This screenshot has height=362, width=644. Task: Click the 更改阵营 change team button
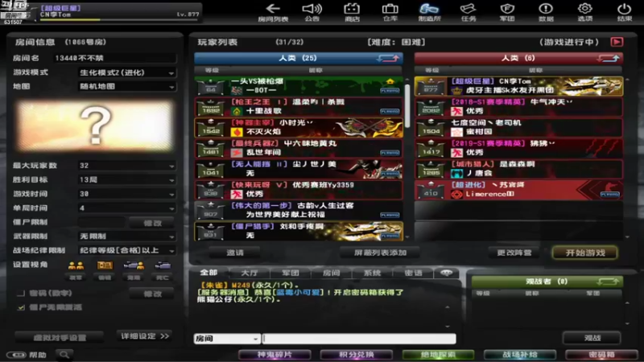514,253
